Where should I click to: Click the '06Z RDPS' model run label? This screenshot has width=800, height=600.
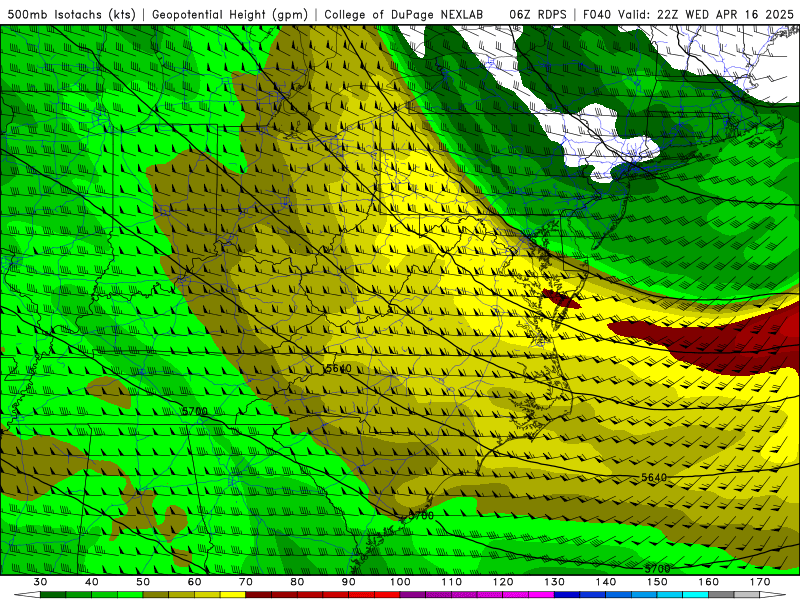coord(538,14)
